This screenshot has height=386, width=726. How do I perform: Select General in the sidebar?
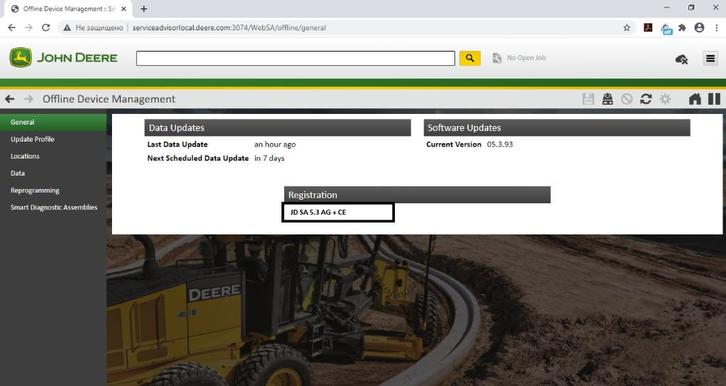click(x=53, y=122)
